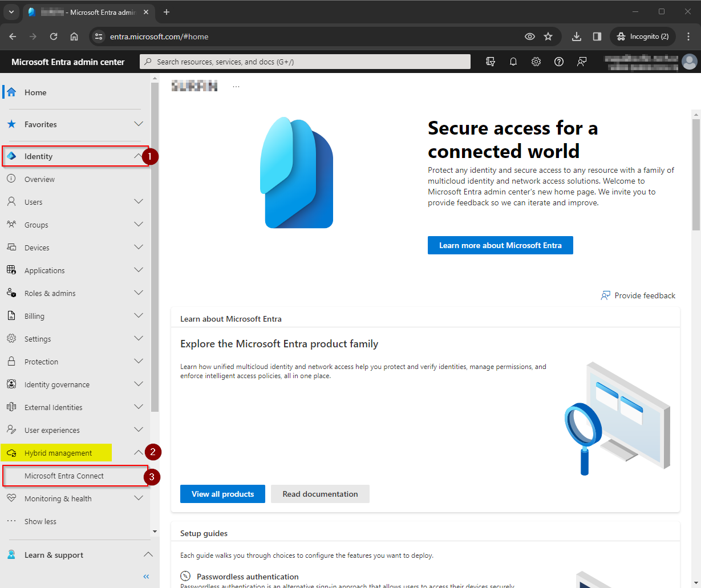Expand the Devices menu chevron
Viewport: 701px width, 588px height.
click(x=139, y=247)
